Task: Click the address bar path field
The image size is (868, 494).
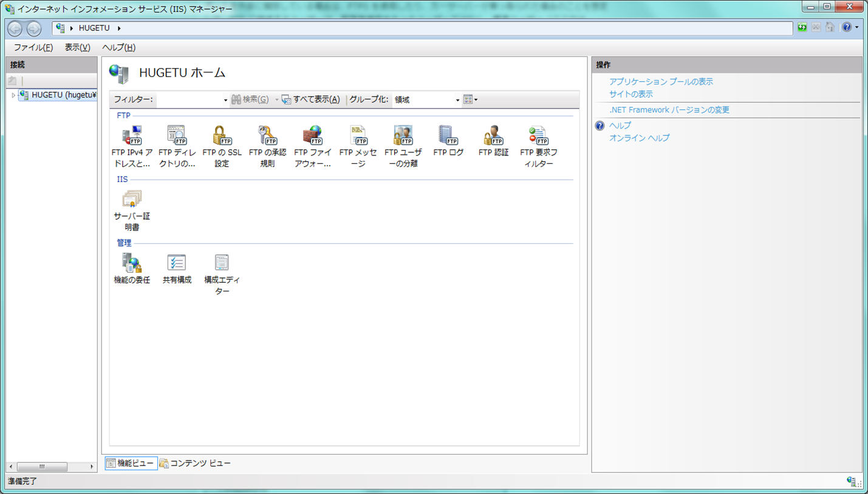Action: click(422, 29)
